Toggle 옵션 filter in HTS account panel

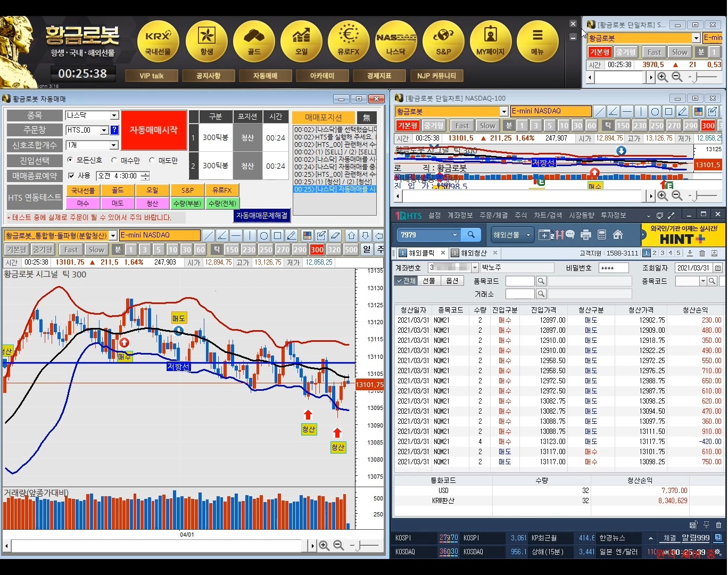click(452, 281)
